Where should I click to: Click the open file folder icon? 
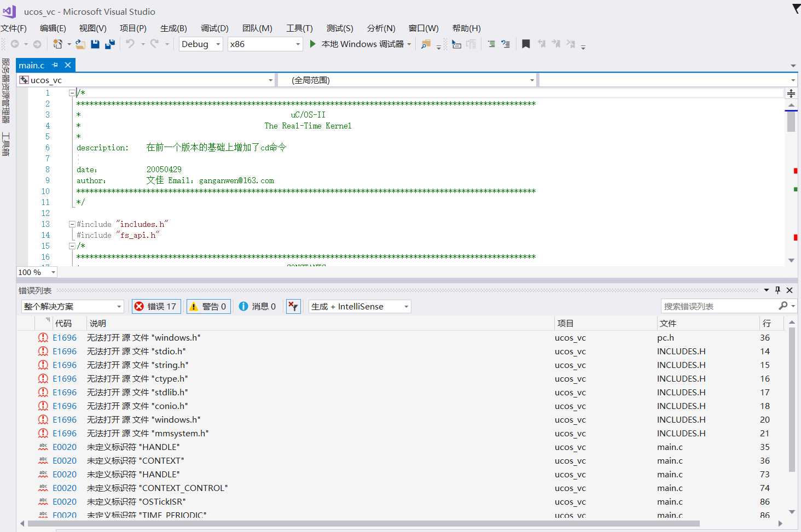[x=80, y=44]
